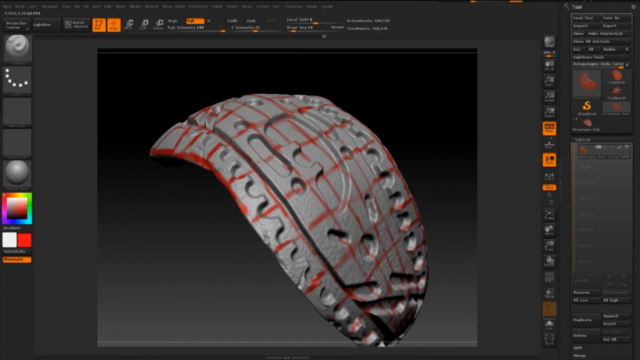Click the Scroll document icon
The image size is (640, 360).
(x=549, y=65)
